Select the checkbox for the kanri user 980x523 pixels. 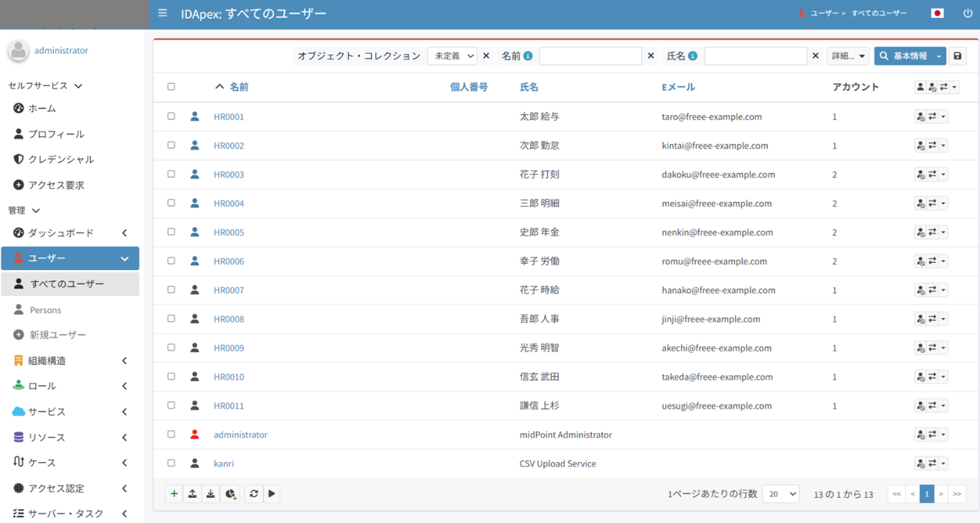[x=171, y=463]
